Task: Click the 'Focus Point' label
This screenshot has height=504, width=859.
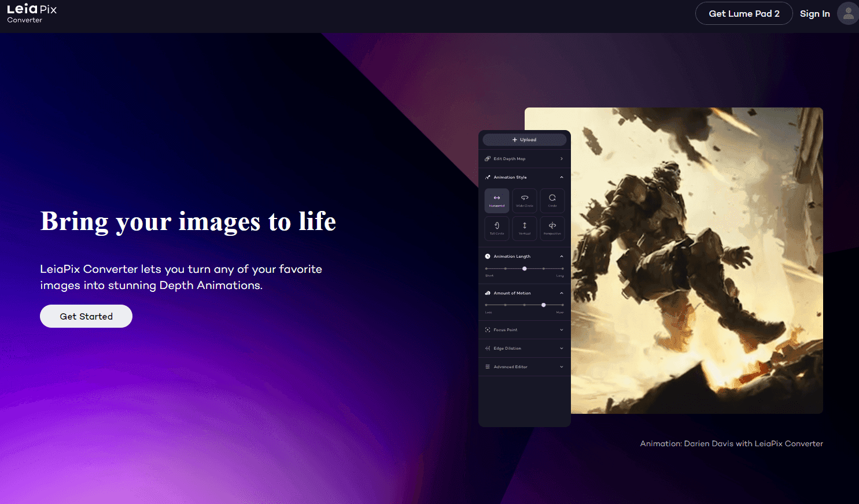Action: click(506, 330)
